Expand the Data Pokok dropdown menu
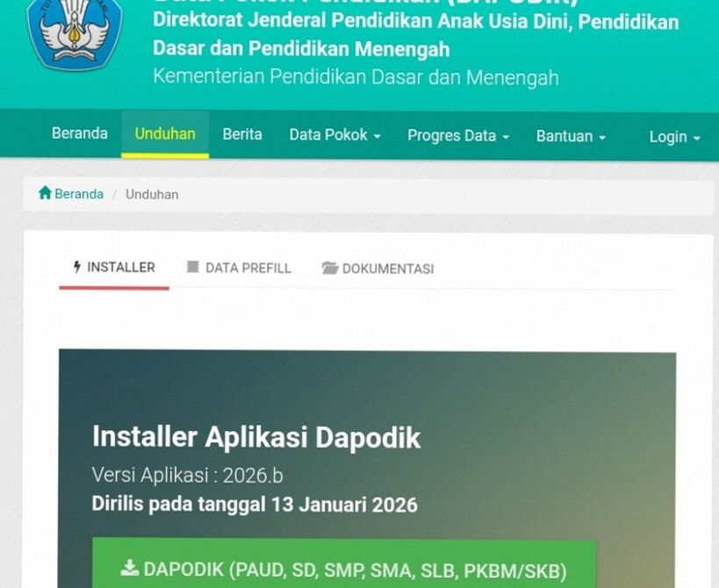The width and height of the screenshot is (719, 588). 334,135
